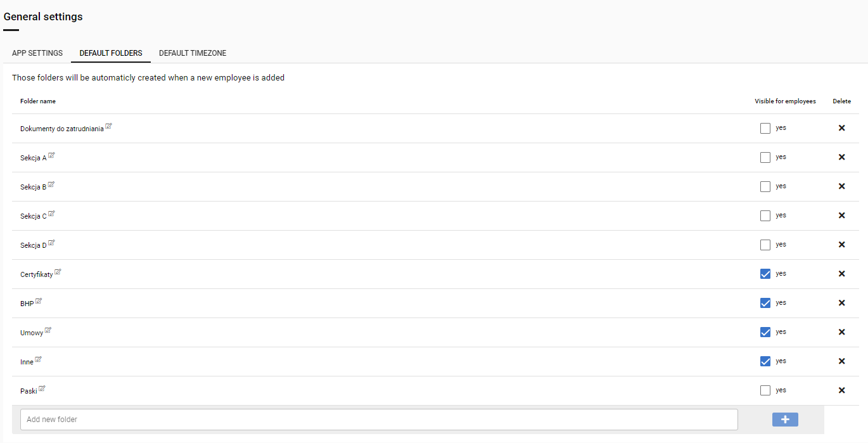The height and width of the screenshot is (443, 868).
Task: Open the Default Timezone tab
Action: point(193,53)
